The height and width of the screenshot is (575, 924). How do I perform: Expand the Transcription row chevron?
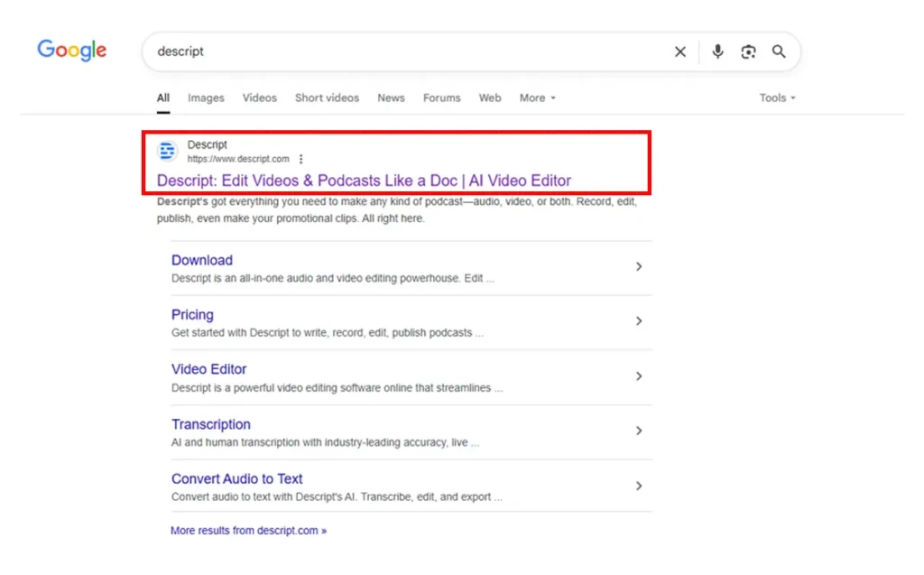coord(639,431)
